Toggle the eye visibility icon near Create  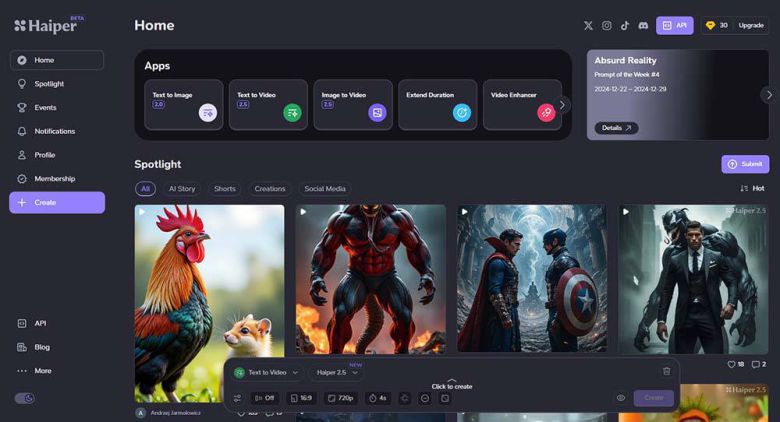point(621,398)
